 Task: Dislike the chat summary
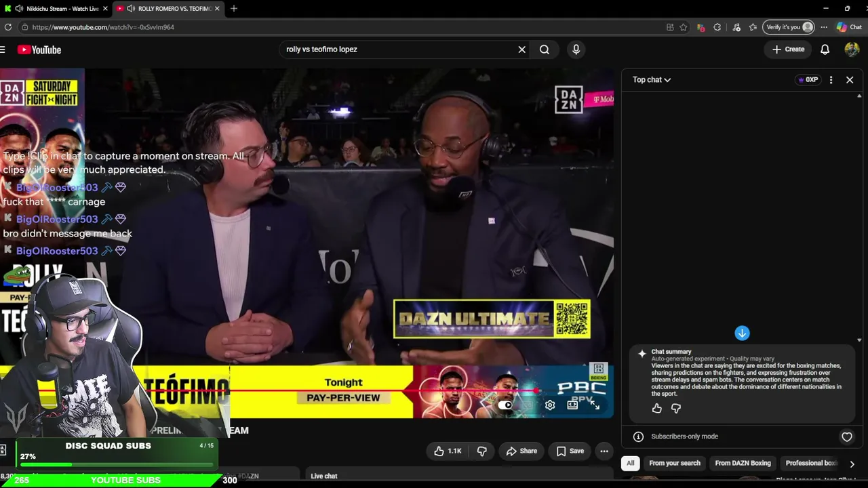pyautogui.click(x=675, y=408)
